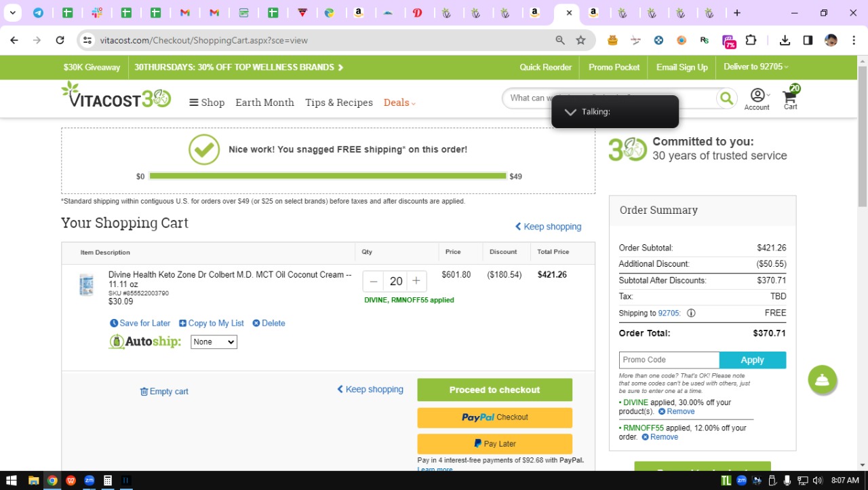868x490 pixels.
Task: Open a new browser tab
Action: (737, 13)
